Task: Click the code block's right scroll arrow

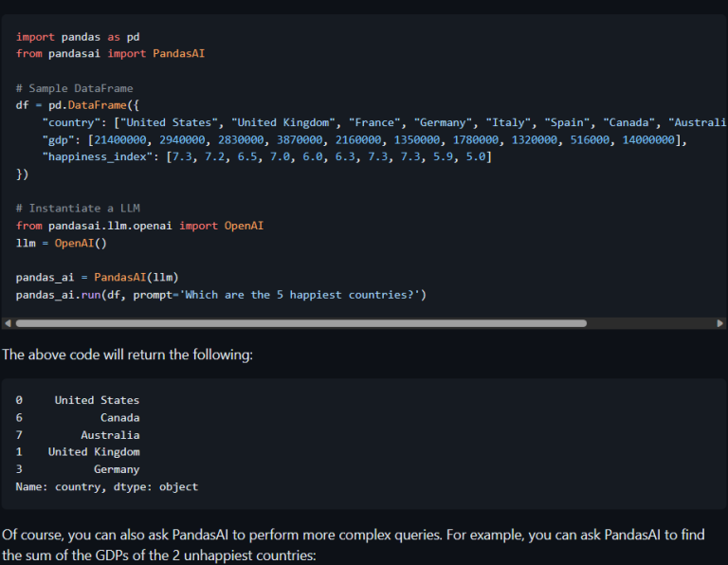Action: click(719, 323)
